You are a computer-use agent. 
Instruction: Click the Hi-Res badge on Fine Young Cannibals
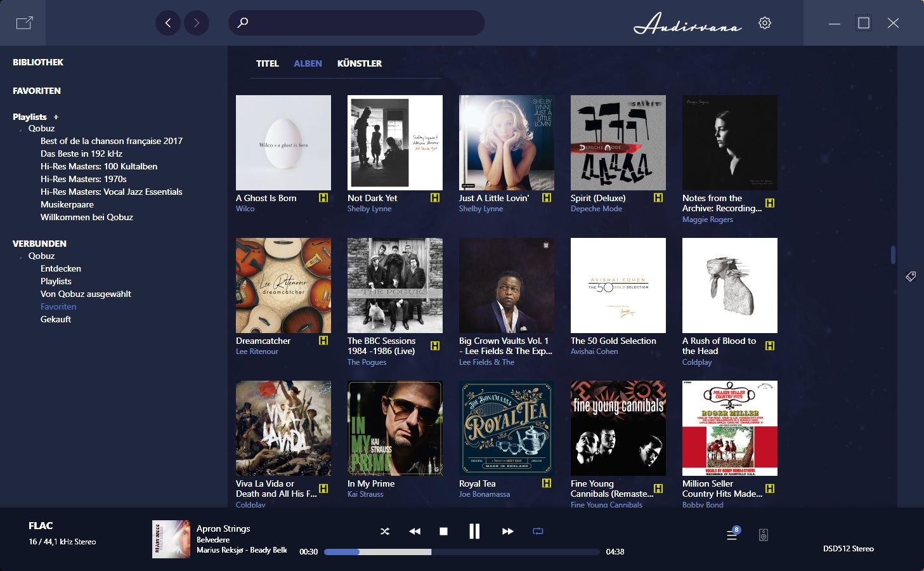point(658,489)
